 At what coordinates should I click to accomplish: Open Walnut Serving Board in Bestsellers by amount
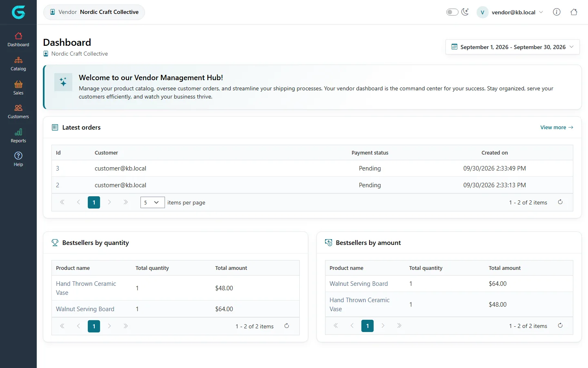click(359, 283)
